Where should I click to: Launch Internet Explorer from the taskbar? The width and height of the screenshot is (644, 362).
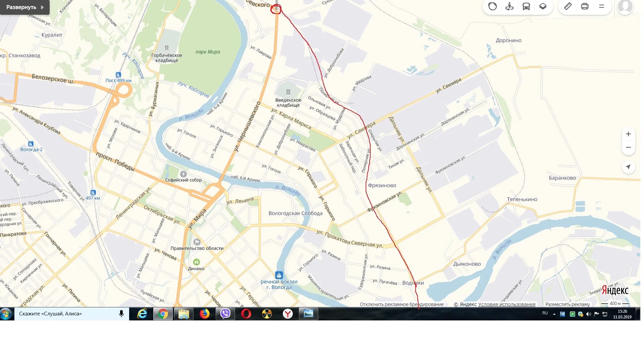(142, 314)
